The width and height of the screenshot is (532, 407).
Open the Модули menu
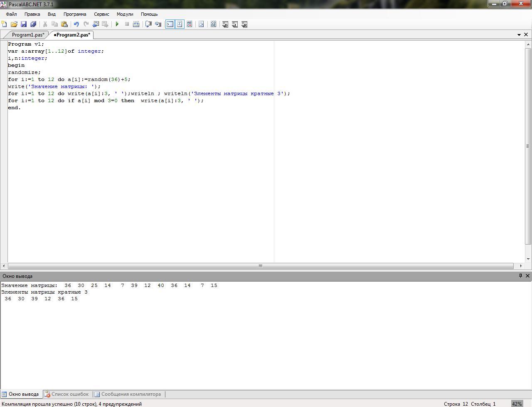point(125,14)
